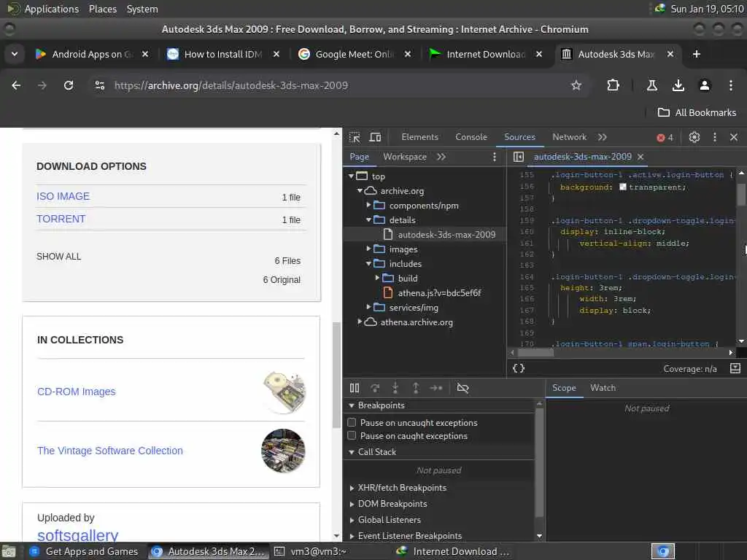Open Chrome Labs flask icon

[651, 85]
